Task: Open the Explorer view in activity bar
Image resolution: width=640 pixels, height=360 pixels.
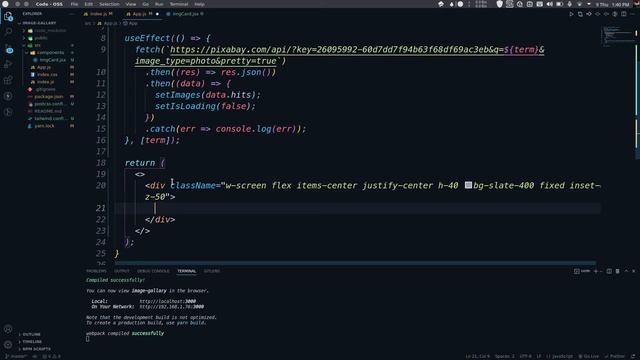Action: 8,17
